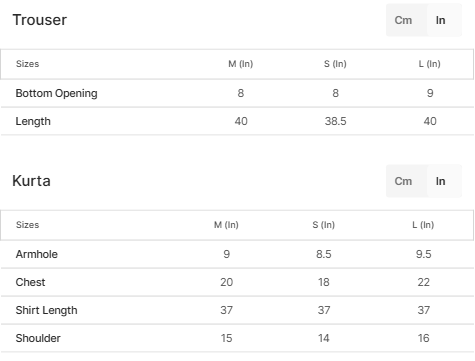Click the Bottom Opening row label

point(57,93)
